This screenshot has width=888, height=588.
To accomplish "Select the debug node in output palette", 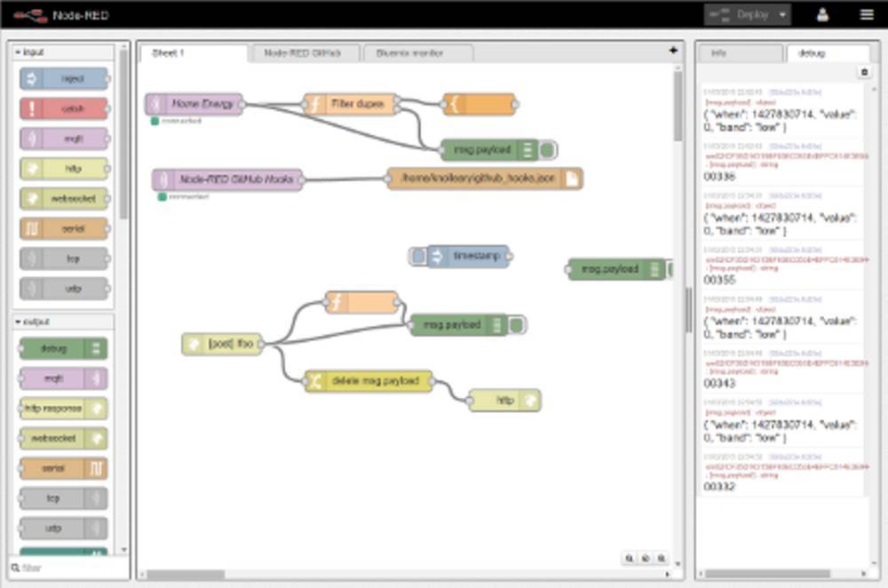I will point(64,349).
